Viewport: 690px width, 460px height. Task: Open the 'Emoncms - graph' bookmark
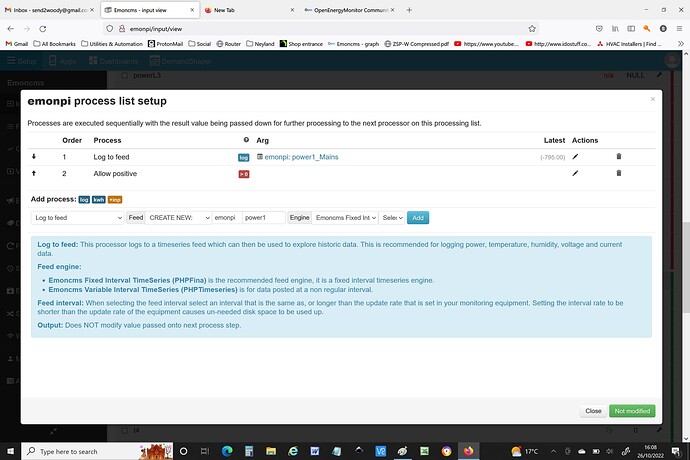click(x=353, y=44)
